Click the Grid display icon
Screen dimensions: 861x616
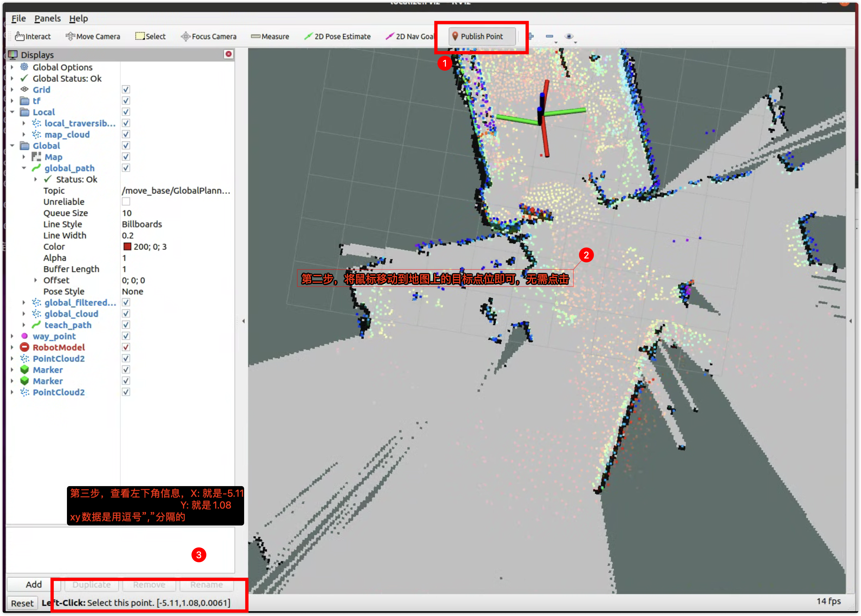24,90
